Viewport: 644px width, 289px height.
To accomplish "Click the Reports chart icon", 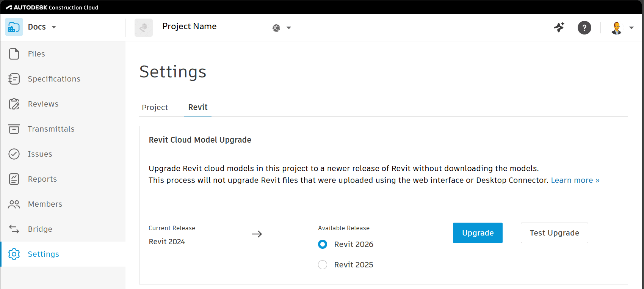I will 14,179.
